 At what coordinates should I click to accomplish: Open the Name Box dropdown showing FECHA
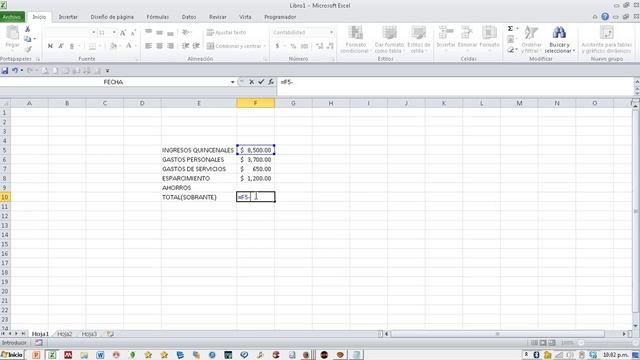232,82
